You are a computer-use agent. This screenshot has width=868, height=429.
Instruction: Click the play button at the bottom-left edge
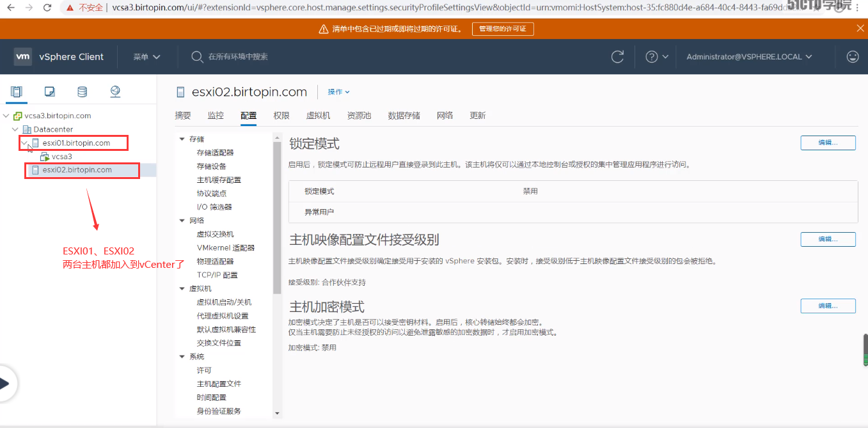click(x=5, y=384)
